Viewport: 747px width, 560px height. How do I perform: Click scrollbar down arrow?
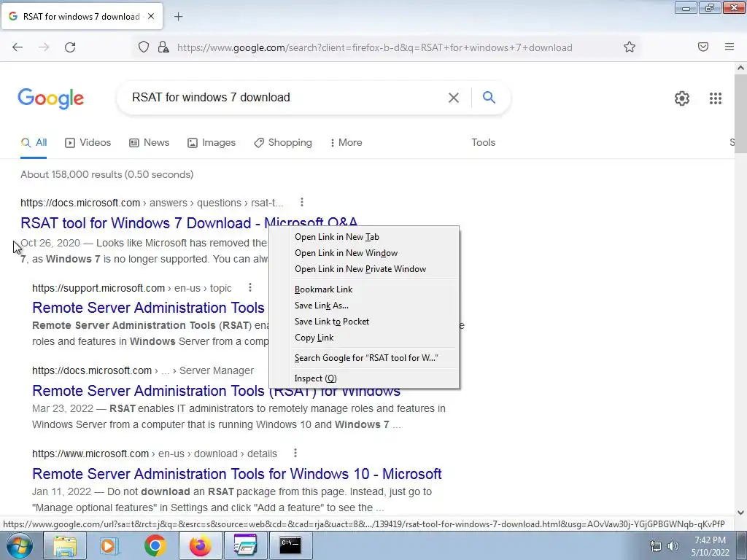point(740,513)
